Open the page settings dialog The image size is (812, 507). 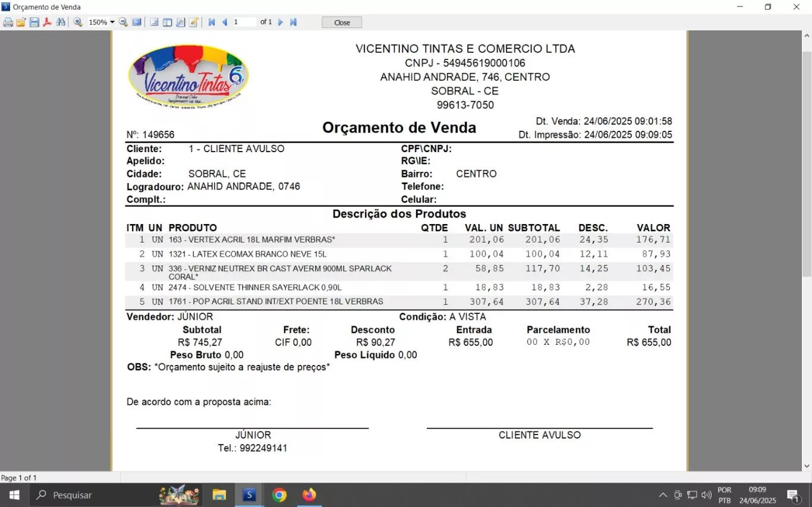coord(180,23)
